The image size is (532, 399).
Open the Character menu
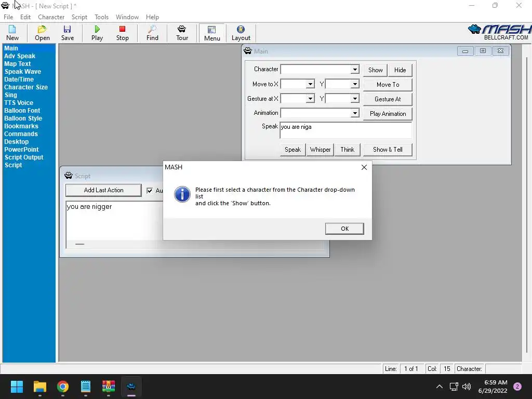pos(51,17)
